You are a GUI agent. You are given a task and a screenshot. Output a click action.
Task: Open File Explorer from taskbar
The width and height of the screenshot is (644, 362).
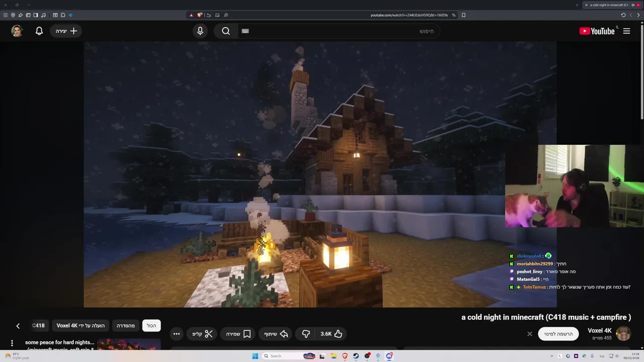tap(334, 356)
